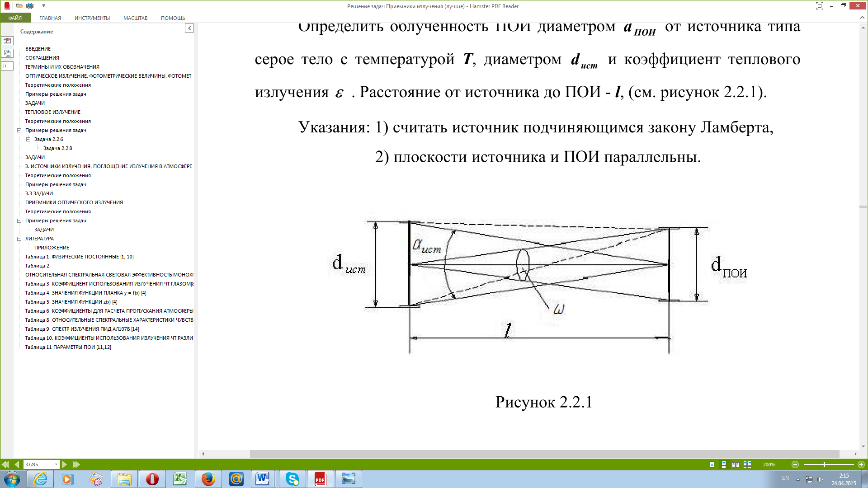Viewport: 868px width, 488px height.
Task: Go to first page button
Action: (x=5, y=465)
